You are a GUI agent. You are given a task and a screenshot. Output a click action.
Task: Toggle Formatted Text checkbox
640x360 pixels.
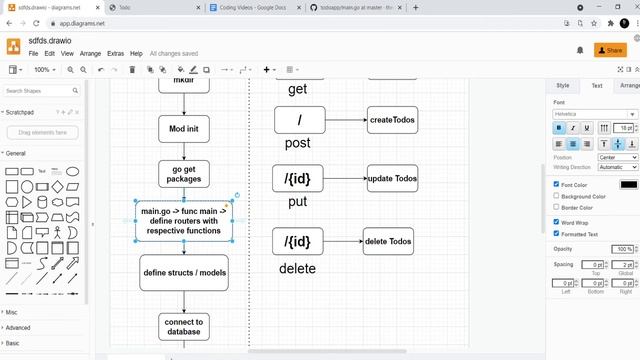pos(556,233)
